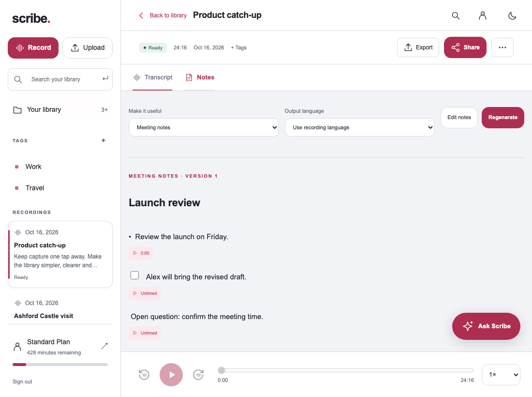Open the three-dots more options menu
The height and width of the screenshot is (397, 532).
coord(502,47)
